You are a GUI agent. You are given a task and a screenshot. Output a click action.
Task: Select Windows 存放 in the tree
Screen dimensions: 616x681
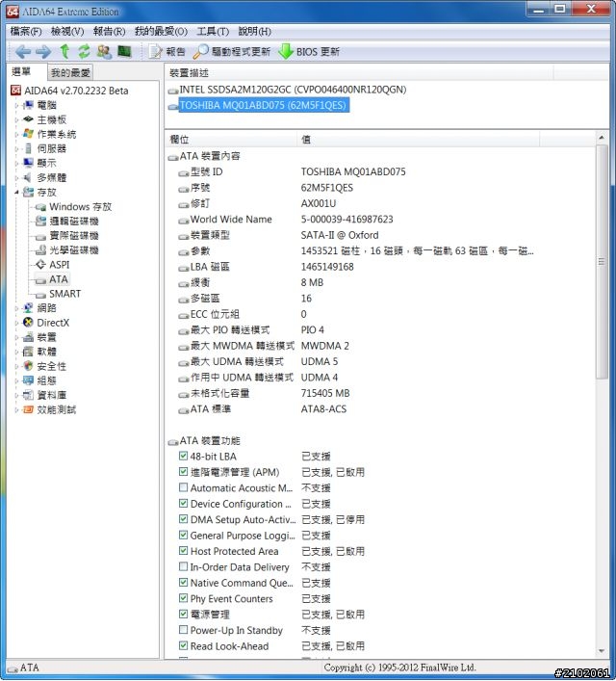point(74,207)
